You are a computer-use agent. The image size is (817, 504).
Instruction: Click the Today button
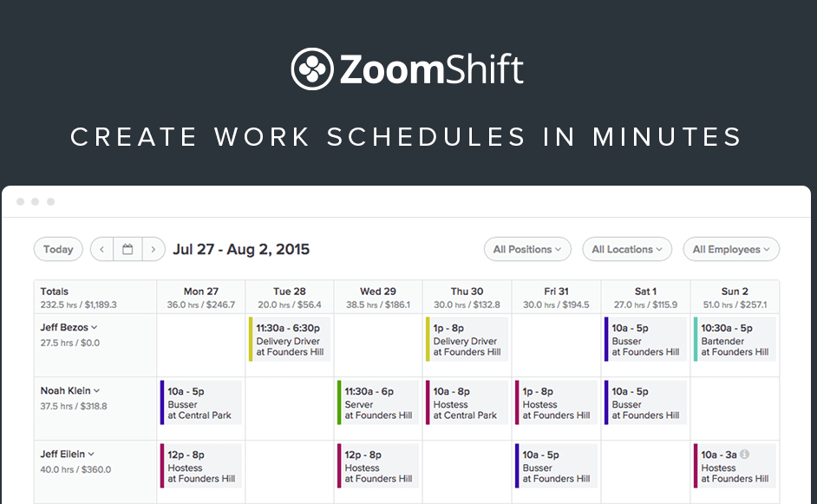58,249
